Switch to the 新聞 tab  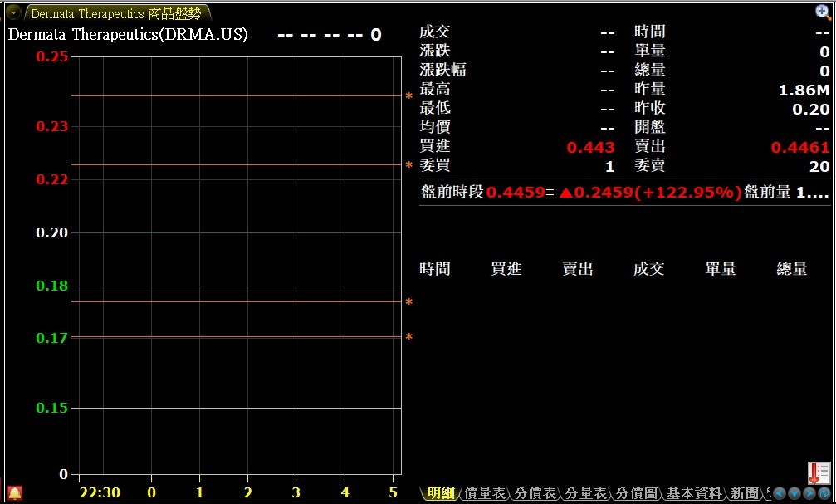[x=745, y=493]
